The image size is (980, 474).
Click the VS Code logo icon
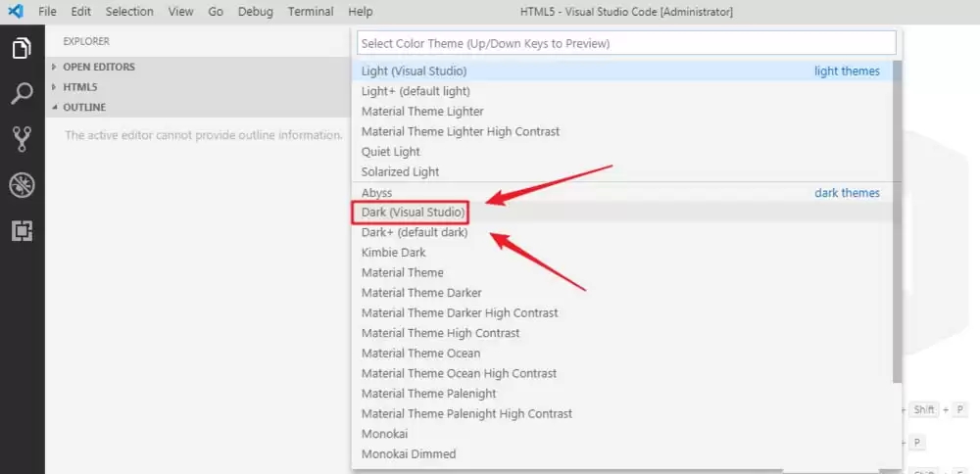15,11
